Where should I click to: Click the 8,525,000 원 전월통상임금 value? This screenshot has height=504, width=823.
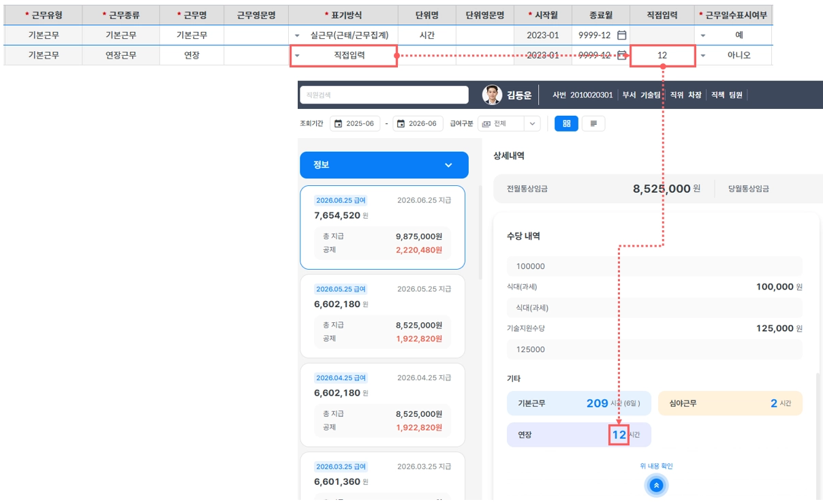click(666, 189)
